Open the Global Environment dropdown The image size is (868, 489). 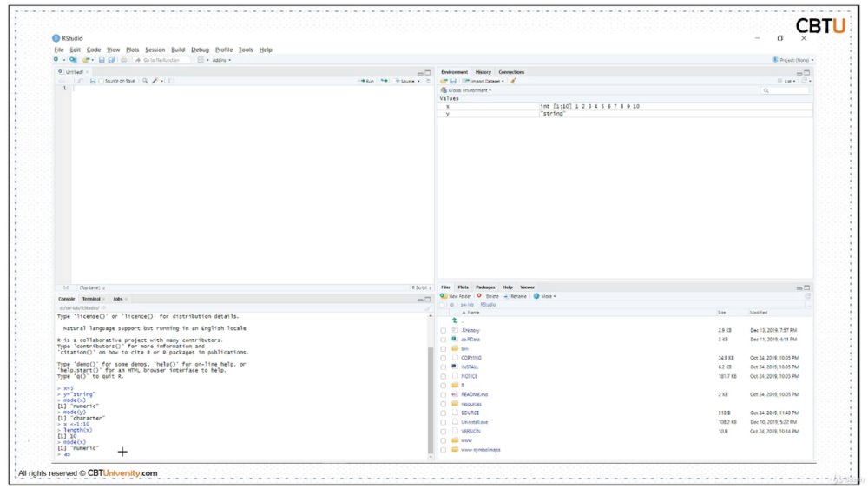pos(466,90)
